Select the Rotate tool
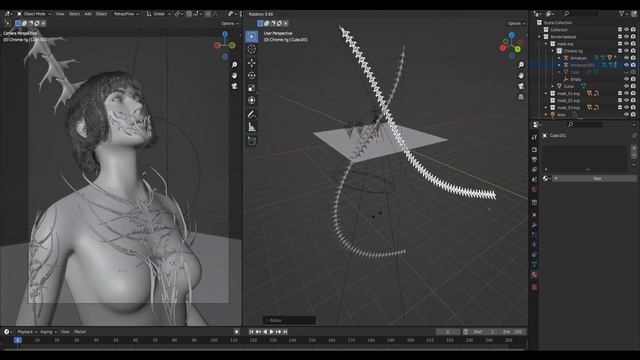Screen dimensions: 640x360 pos(252,76)
